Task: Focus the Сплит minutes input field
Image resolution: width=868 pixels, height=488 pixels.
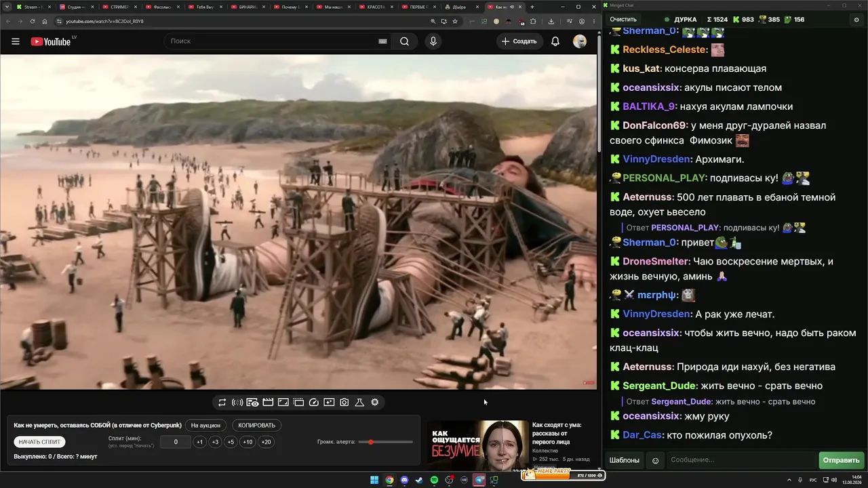Action: pyautogui.click(x=176, y=442)
